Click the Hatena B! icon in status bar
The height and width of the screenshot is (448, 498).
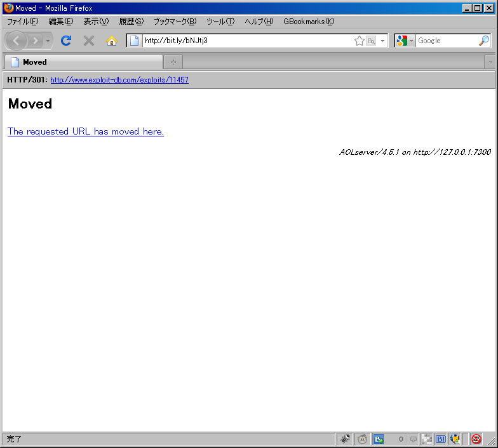[x=441, y=439]
